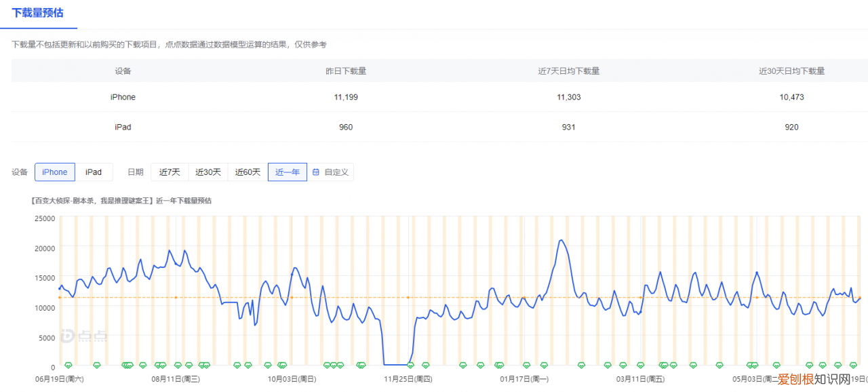
Task: Select the 近7天 date range
Action: [170, 172]
